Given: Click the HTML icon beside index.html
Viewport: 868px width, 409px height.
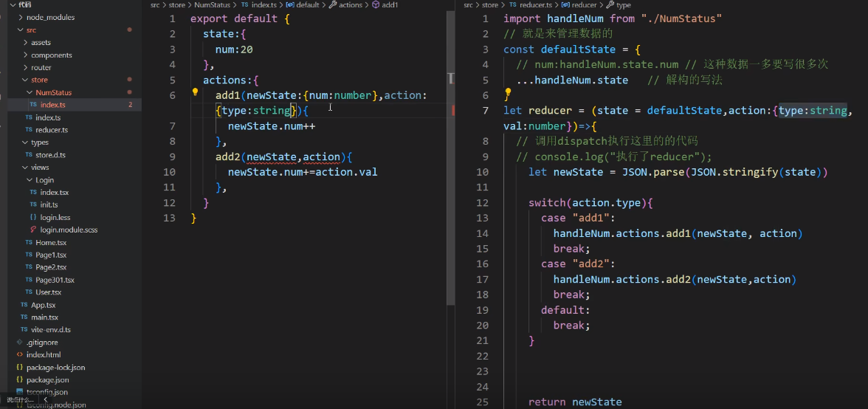Looking at the screenshot, I should pos(20,355).
